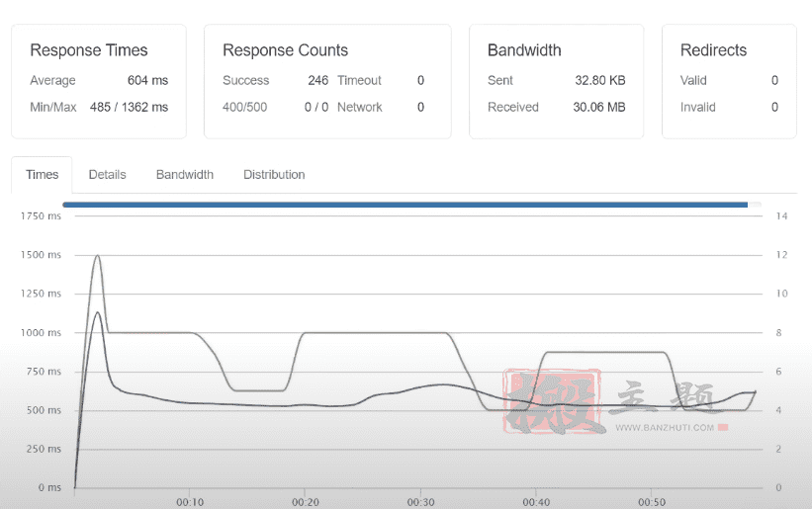Click the right axis value 6
This screenshot has width=812, height=509.
[x=778, y=372]
